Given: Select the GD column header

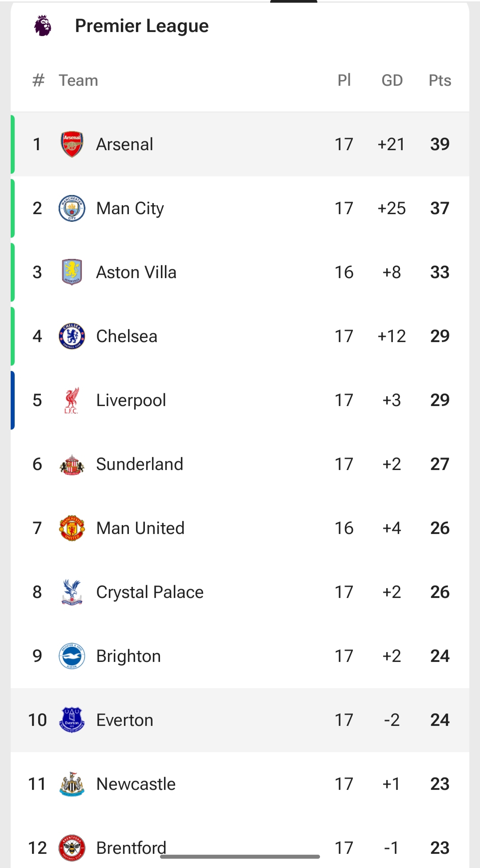Looking at the screenshot, I should click(x=392, y=80).
